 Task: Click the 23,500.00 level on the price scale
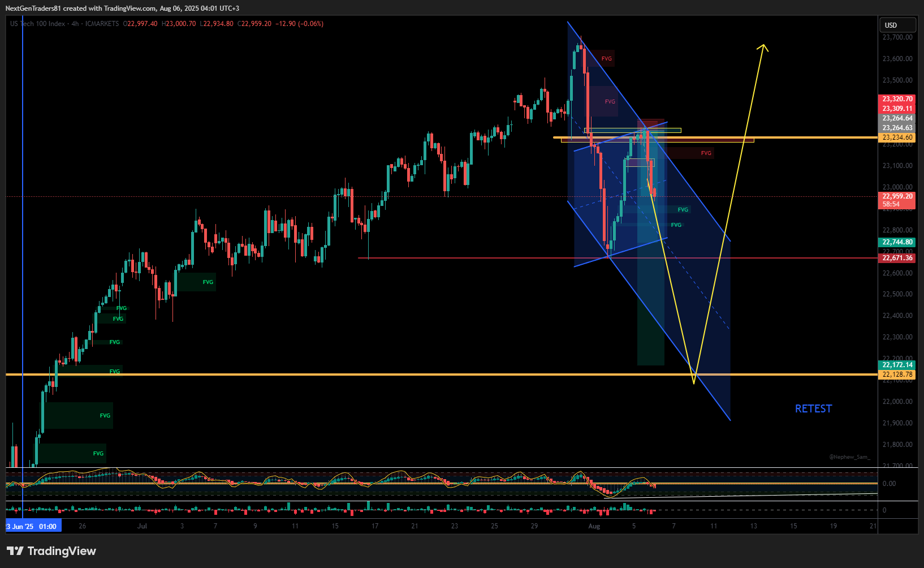pos(897,80)
